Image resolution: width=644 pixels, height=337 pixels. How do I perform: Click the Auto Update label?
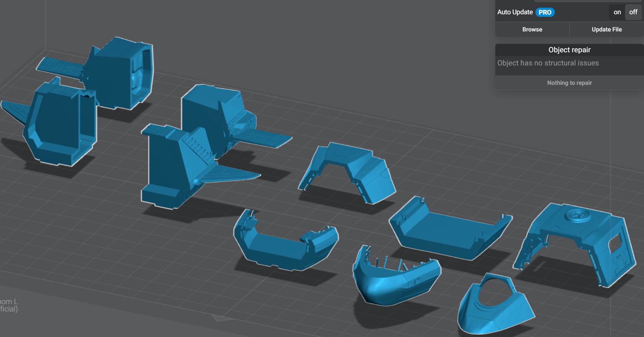(515, 12)
